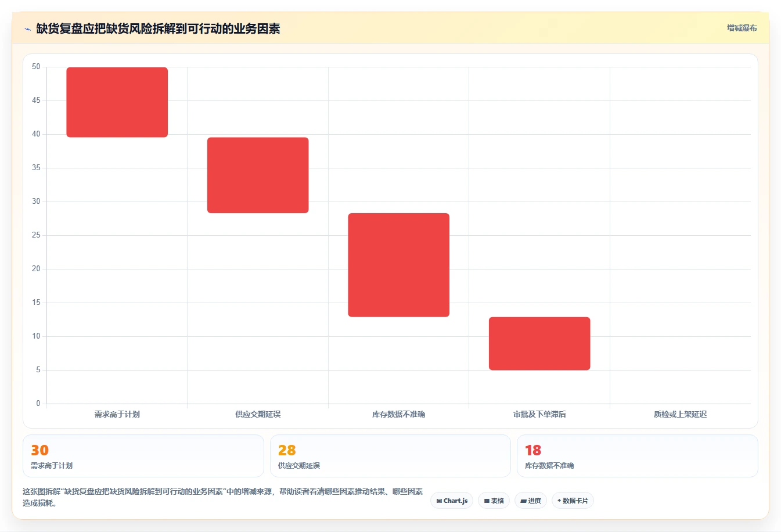Click the lightning icon beside the title
This screenshot has height=532, width=781.
(x=27, y=29)
